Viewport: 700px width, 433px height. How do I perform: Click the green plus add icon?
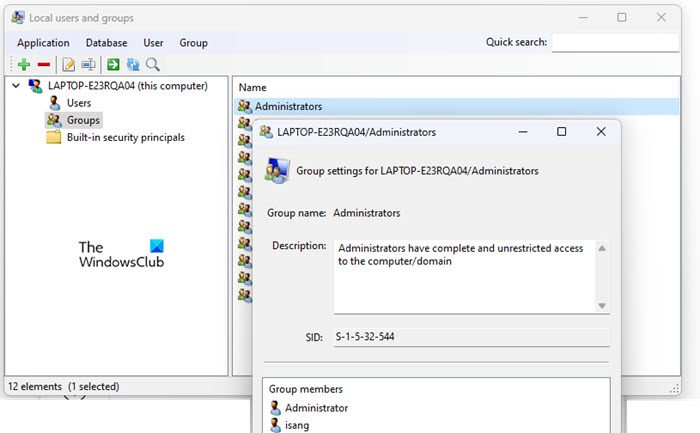click(x=24, y=65)
